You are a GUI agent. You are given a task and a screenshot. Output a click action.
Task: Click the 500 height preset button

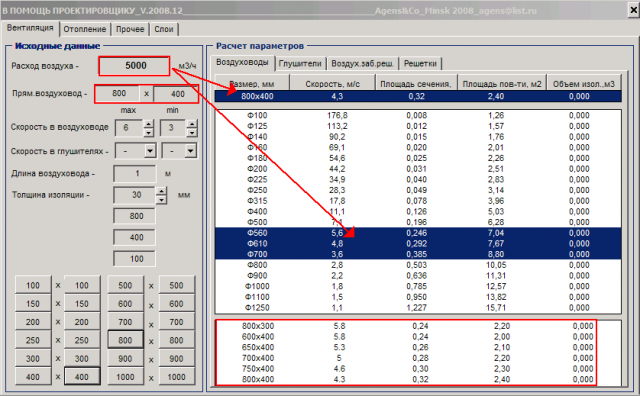coord(176,285)
